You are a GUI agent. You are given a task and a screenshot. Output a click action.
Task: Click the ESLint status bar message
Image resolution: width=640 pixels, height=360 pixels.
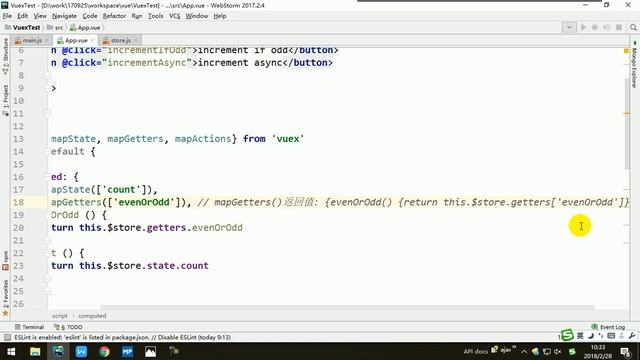click(122, 338)
